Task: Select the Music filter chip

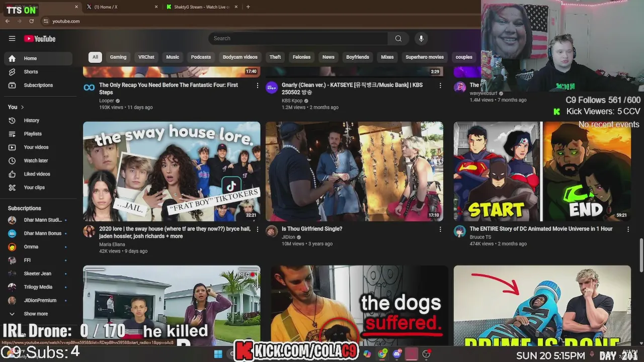Action: click(173, 57)
